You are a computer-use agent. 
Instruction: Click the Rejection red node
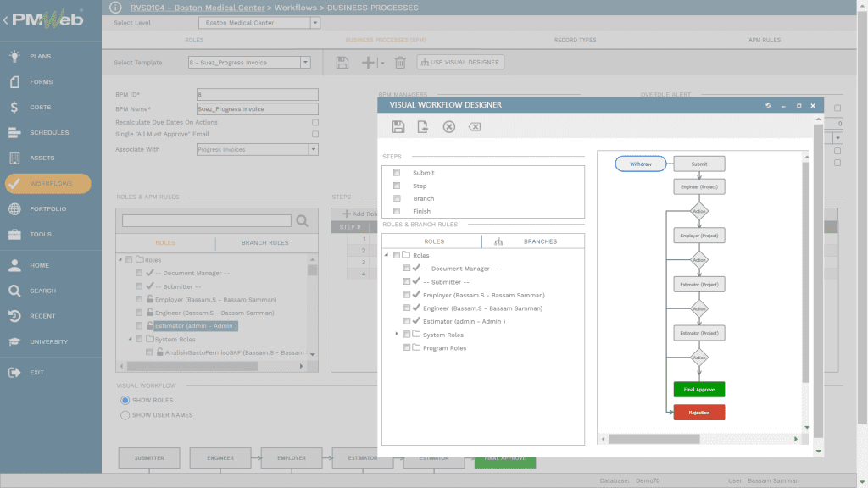[x=699, y=413]
